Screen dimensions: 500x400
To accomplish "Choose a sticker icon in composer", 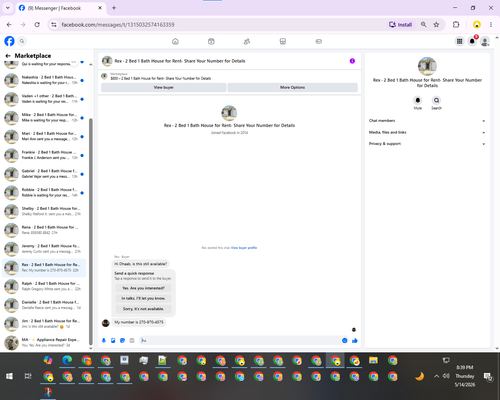I will click(122, 340).
